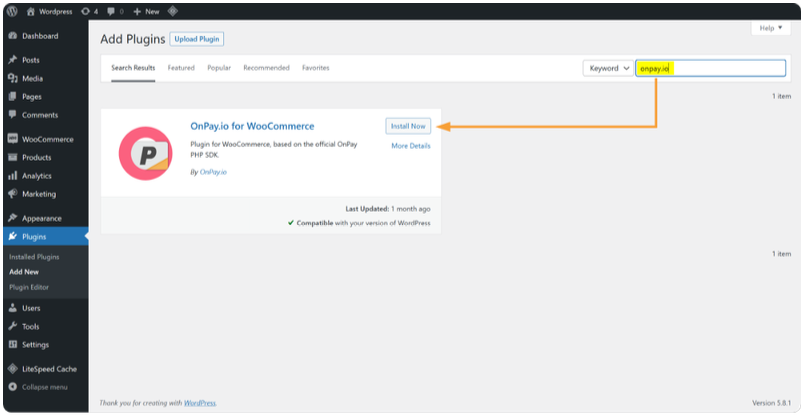Open the + New content menu
Screen dimensions: 804x418
[x=145, y=11]
